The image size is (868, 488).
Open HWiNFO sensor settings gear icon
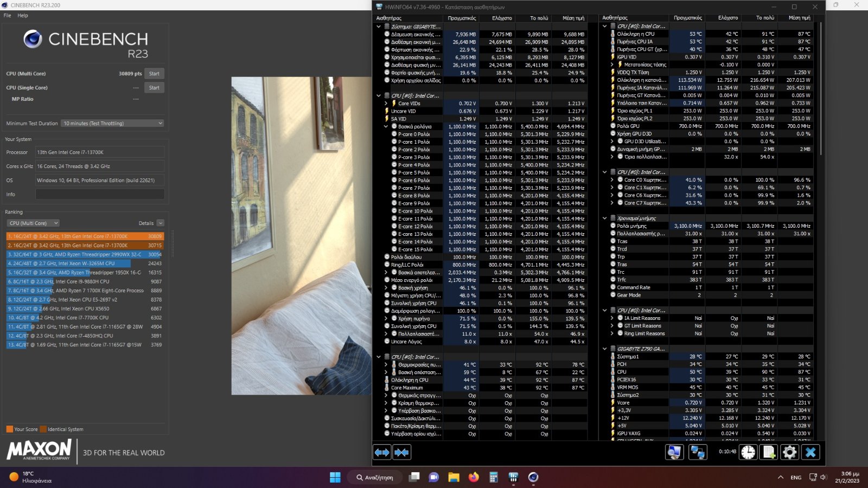tap(789, 452)
